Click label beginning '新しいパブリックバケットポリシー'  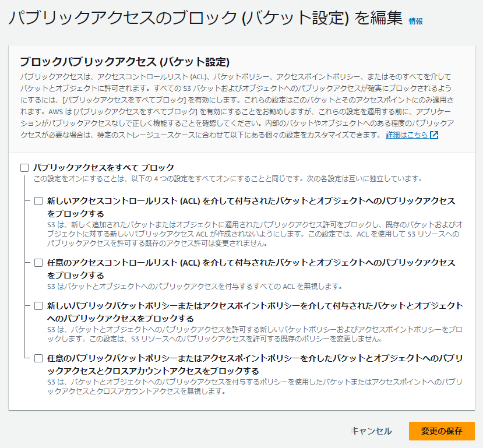(x=255, y=312)
